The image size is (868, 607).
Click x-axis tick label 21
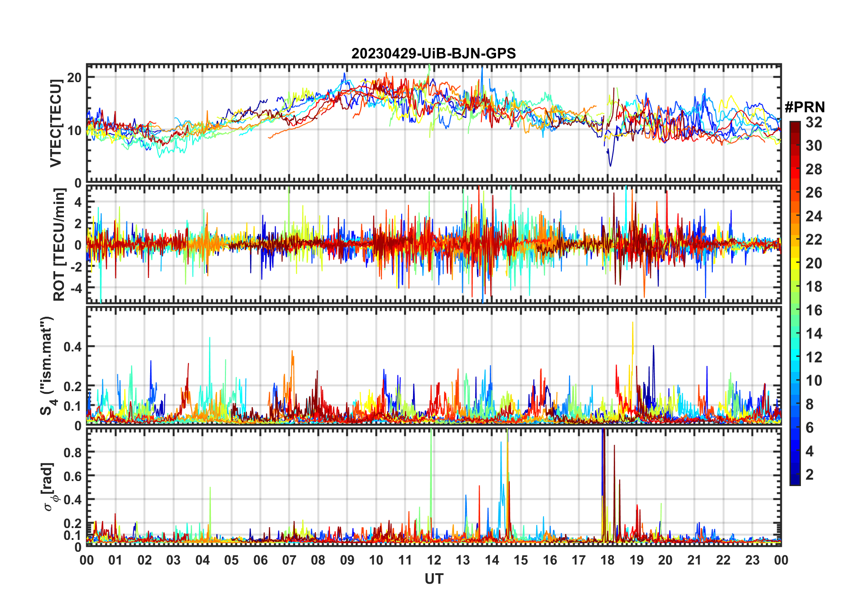694,560
